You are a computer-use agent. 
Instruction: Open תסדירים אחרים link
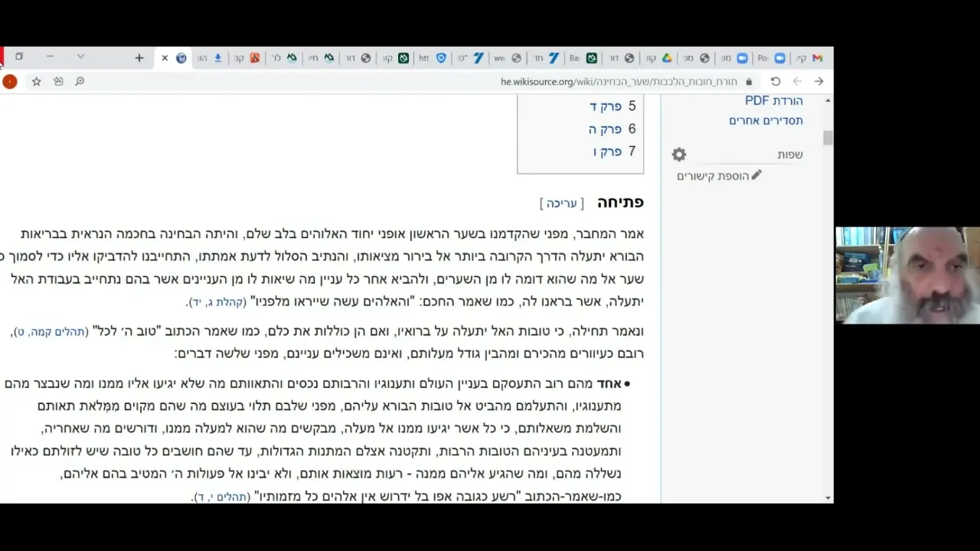pyautogui.click(x=766, y=121)
